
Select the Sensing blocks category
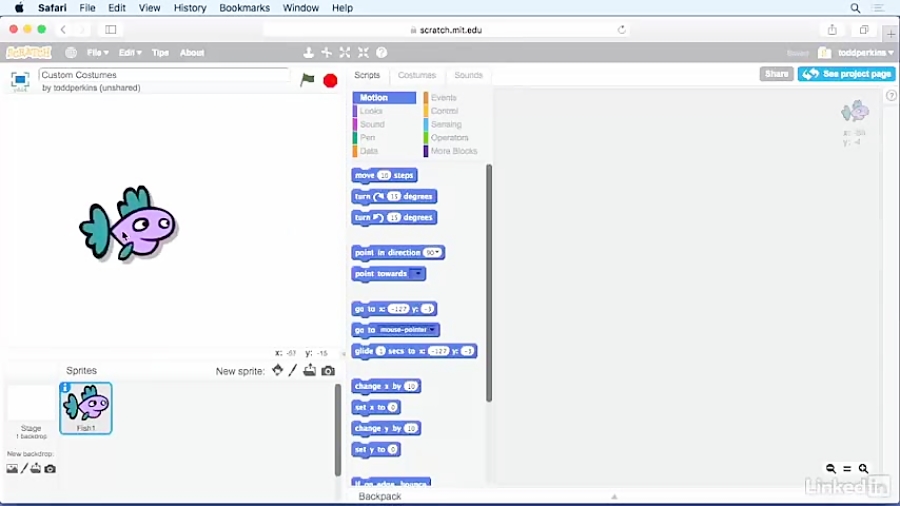pyautogui.click(x=445, y=124)
